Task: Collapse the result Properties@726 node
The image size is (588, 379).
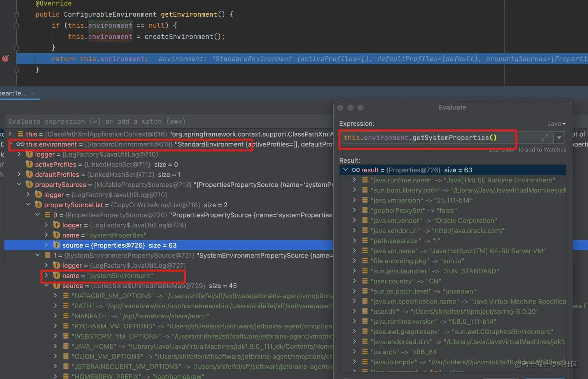Action: coord(345,170)
